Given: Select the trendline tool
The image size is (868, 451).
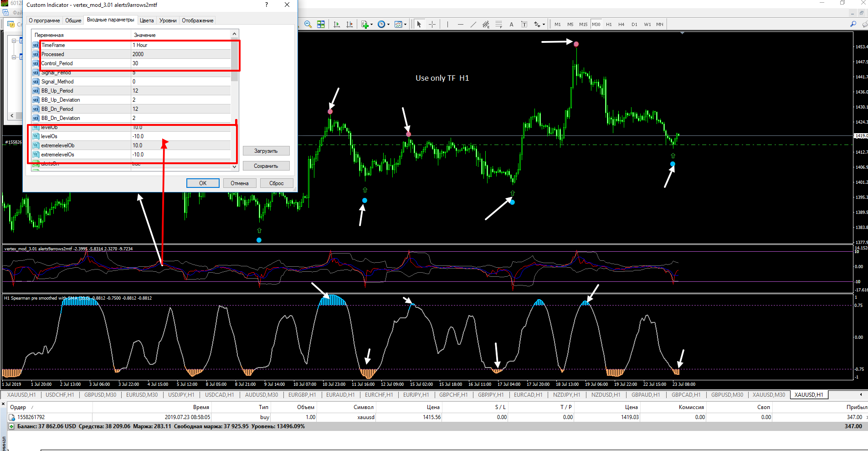Looking at the screenshot, I should 473,24.
